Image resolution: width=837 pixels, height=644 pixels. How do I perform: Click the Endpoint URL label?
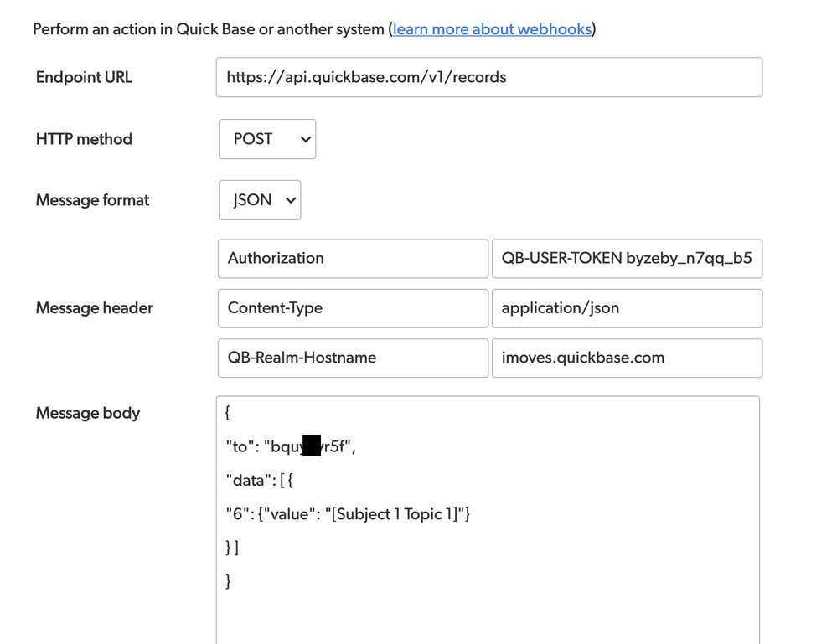(x=84, y=77)
